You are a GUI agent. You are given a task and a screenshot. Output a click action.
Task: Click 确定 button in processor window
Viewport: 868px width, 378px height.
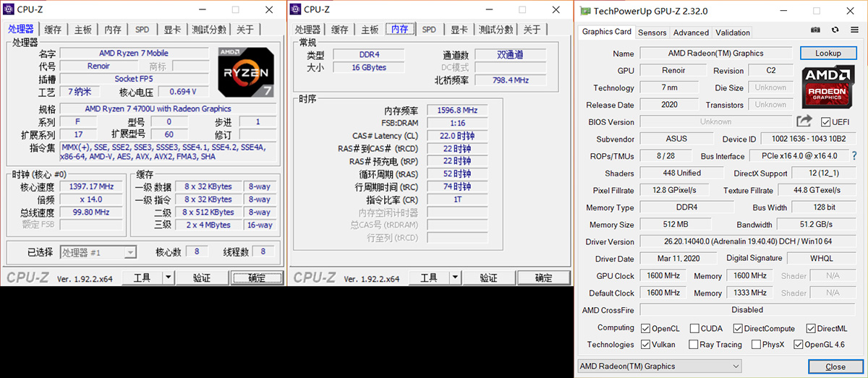(x=257, y=278)
